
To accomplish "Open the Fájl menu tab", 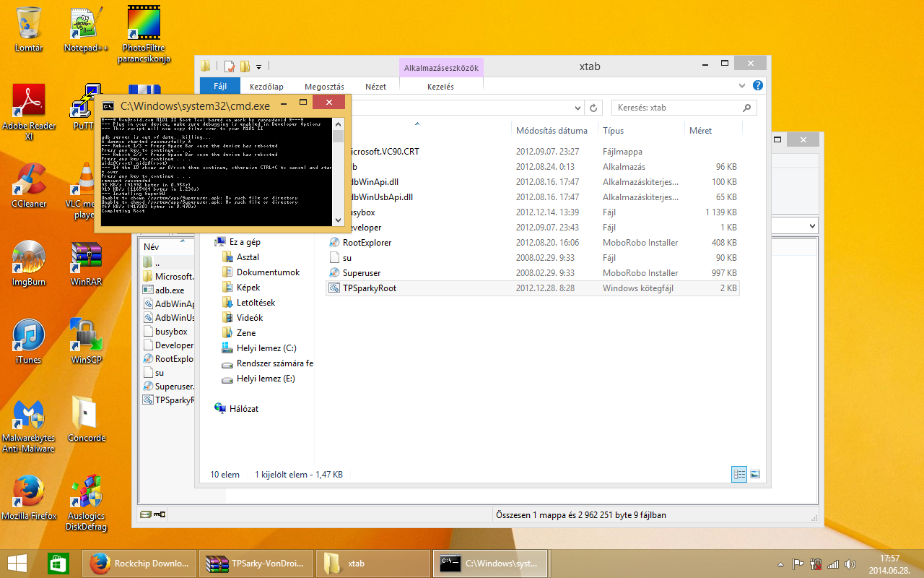I will click(219, 86).
